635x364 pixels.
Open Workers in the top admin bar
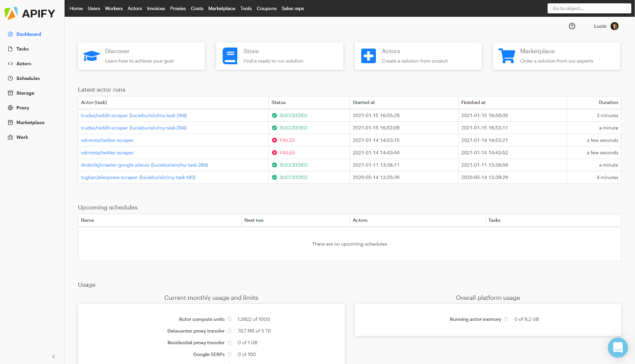(x=114, y=8)
